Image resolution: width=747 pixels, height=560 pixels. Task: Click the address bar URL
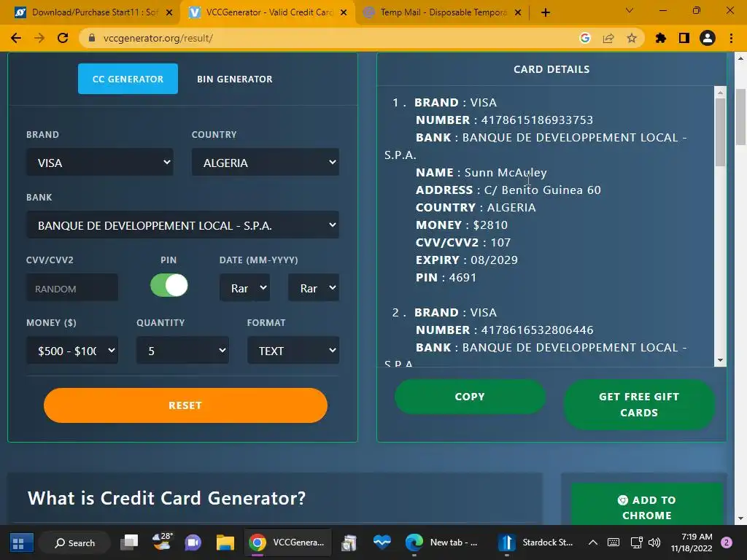[158, 38]
